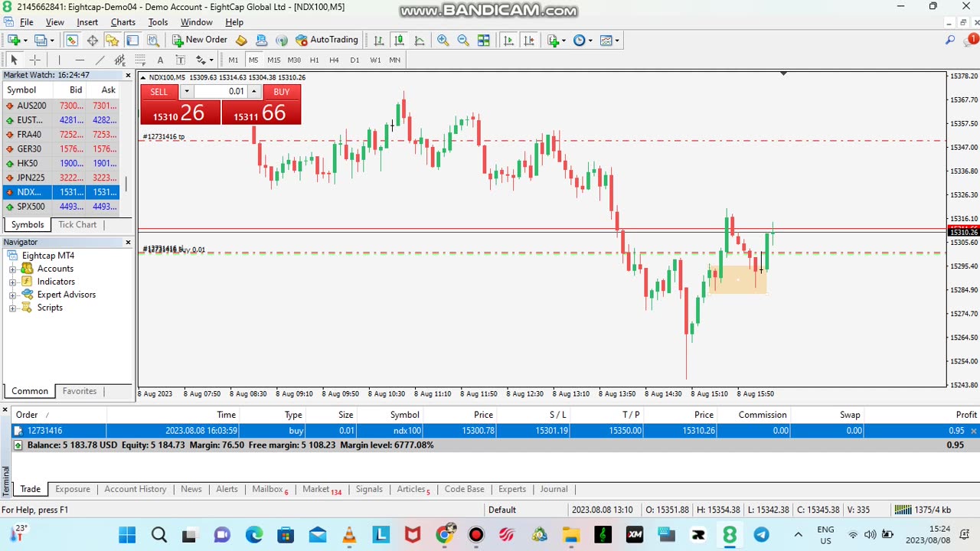The image size is (980, 551).
Task: Open the arrows objects dropdown
Action: [211, 60]
